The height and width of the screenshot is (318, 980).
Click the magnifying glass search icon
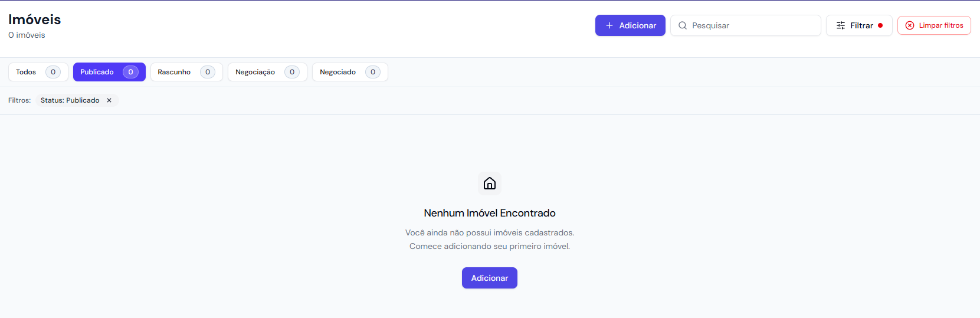pos(683,25)
